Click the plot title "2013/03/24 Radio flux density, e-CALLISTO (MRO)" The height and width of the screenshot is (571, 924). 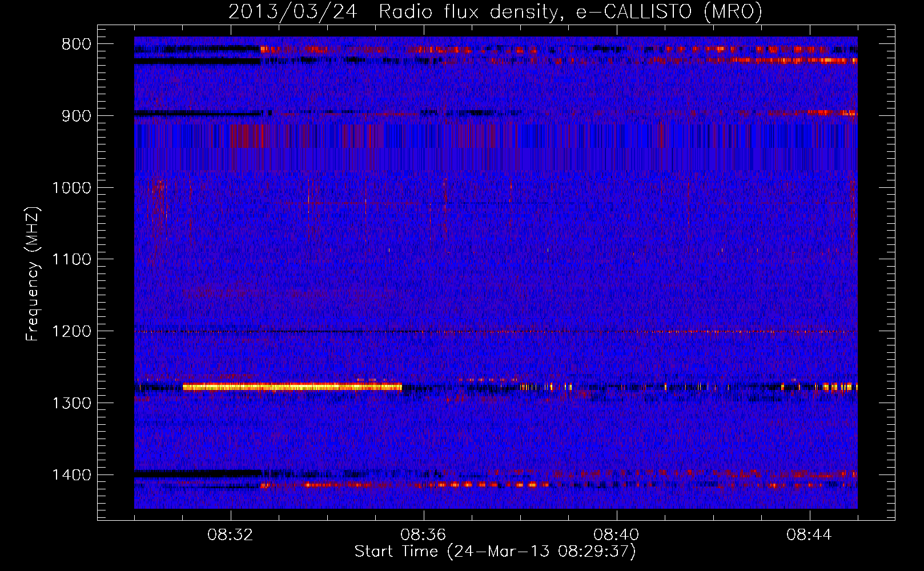coord(495,11)
